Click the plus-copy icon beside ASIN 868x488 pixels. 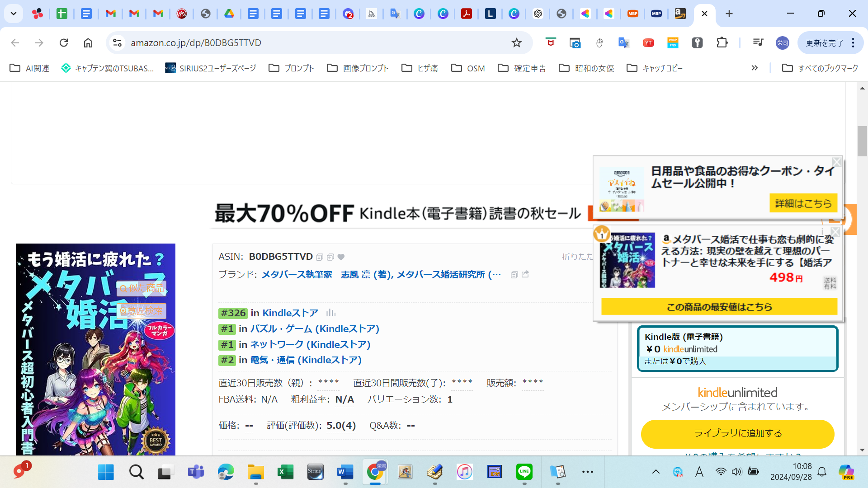[x=330, y=257]
